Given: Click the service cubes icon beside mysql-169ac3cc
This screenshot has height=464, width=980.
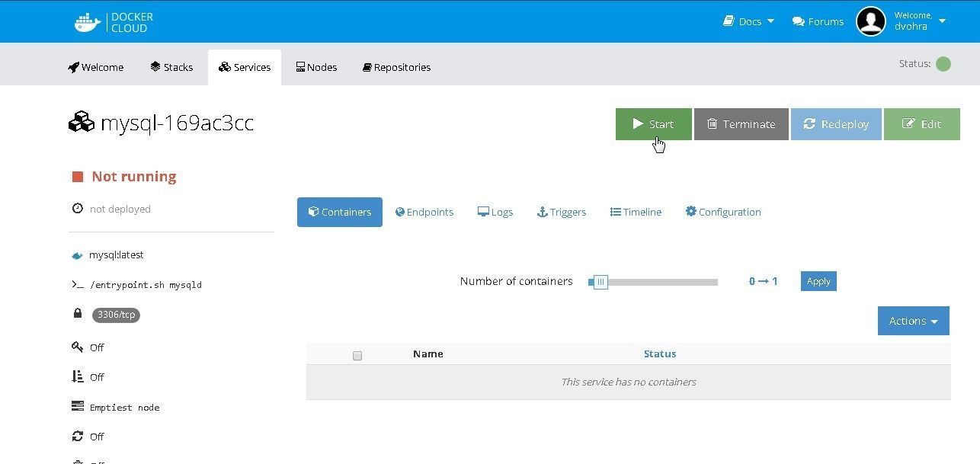Looking at the screenshot, I should (x=82, y=123).
